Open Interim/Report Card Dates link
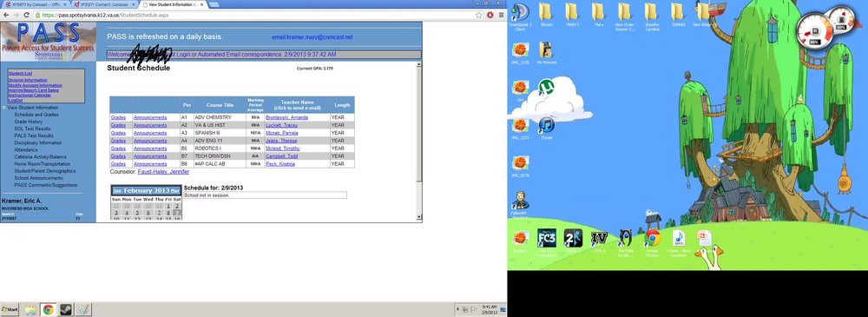The height and width of the screenshot is (317, 868). [33, 90]
